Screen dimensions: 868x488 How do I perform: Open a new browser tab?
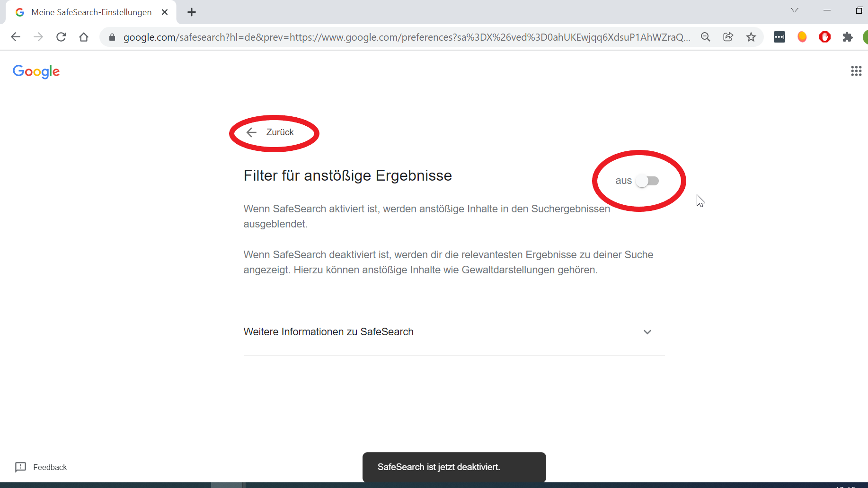click(191, 12)
